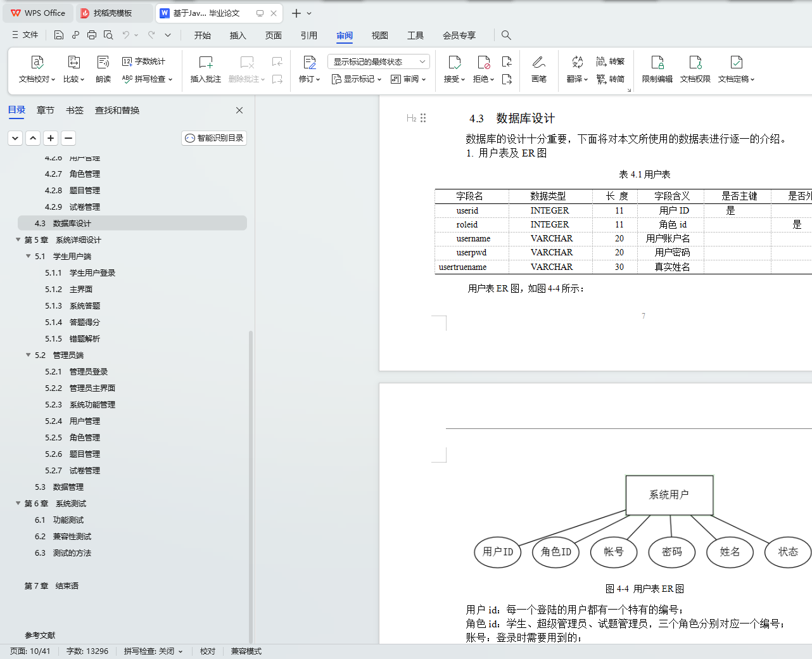Open the 审阅 pane dropdown in ribbon
812x659 pixels.
tap(409, 79)
